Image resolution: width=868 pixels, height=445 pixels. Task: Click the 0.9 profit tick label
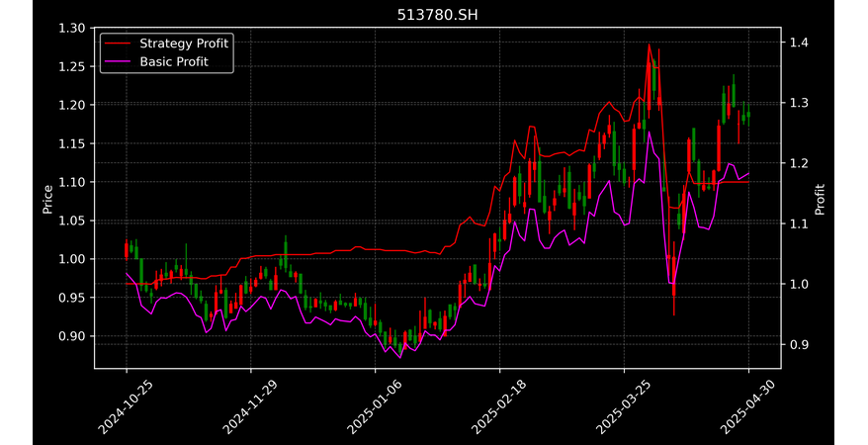pyautogui.click(x=800, y=344)
